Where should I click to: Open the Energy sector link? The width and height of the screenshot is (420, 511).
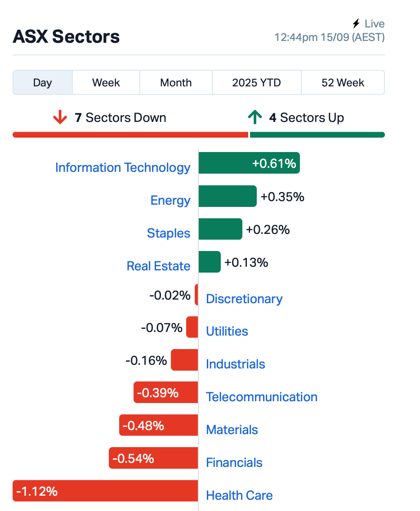[x=170, y=201]
